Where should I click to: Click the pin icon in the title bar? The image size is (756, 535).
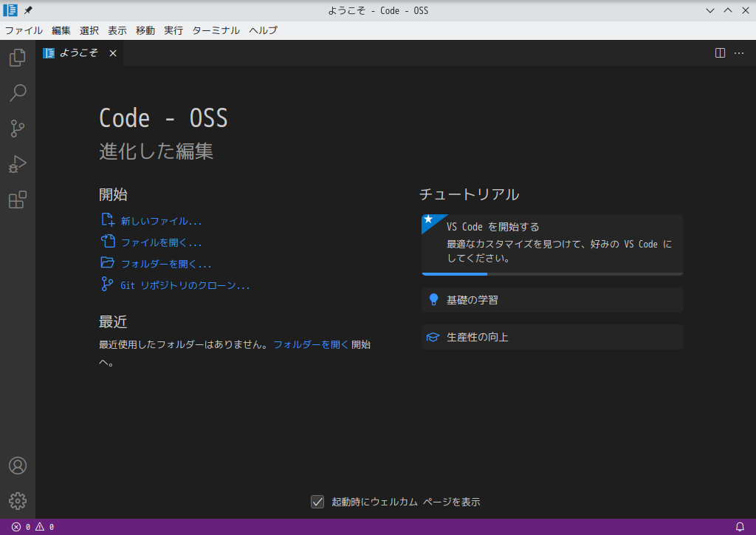(29, 10)
